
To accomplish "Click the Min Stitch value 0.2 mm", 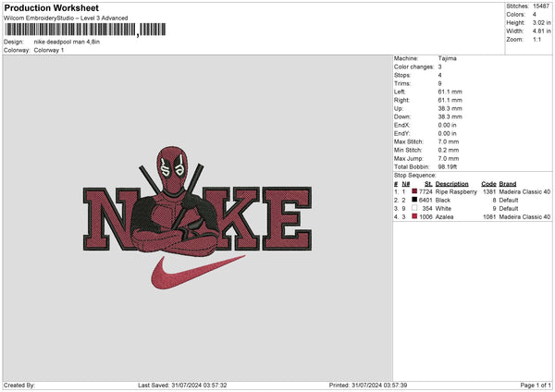I will click(448, 150).
